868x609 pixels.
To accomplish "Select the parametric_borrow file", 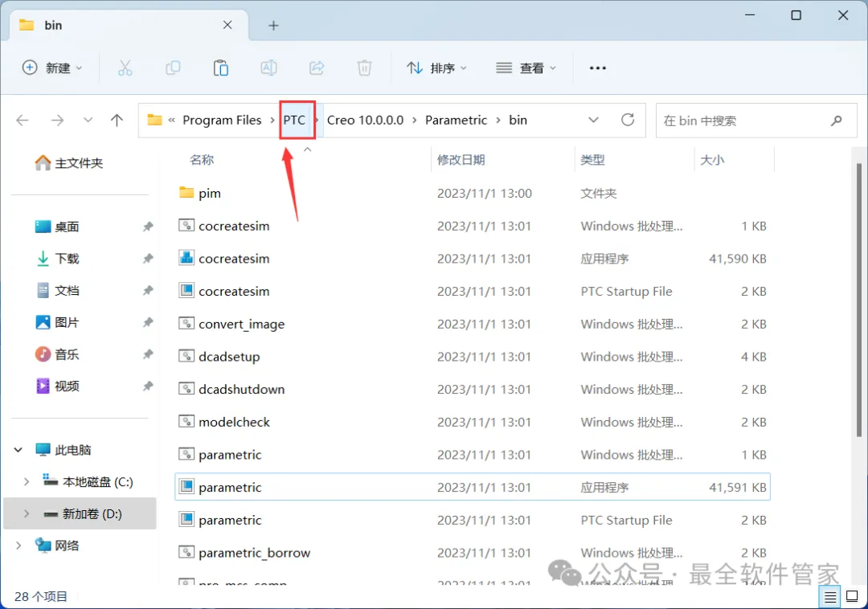I will [473, 552].
